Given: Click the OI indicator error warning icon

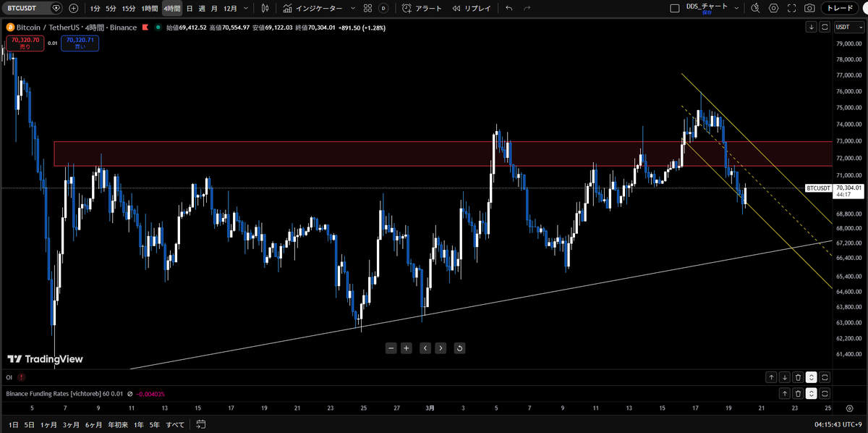Looking at the screenshot, I should [x=22, y=377].
